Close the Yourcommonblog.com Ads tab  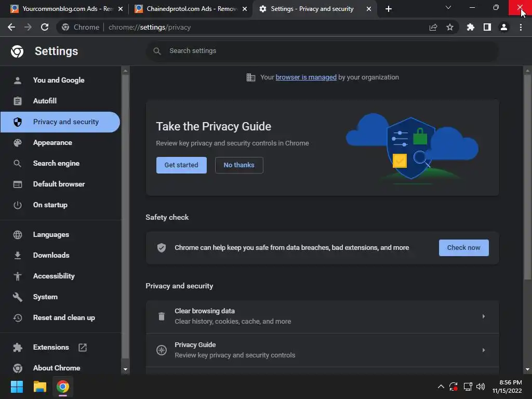(121, 9)
